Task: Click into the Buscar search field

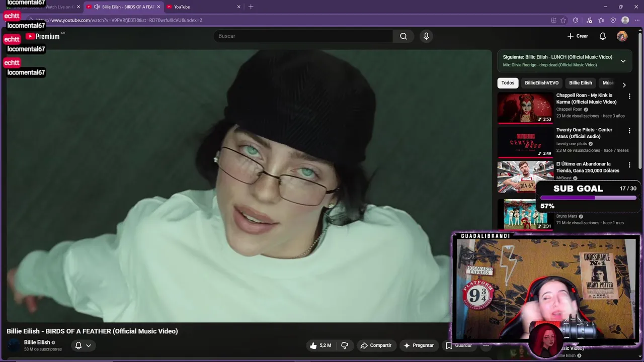Action: (304, 36)
